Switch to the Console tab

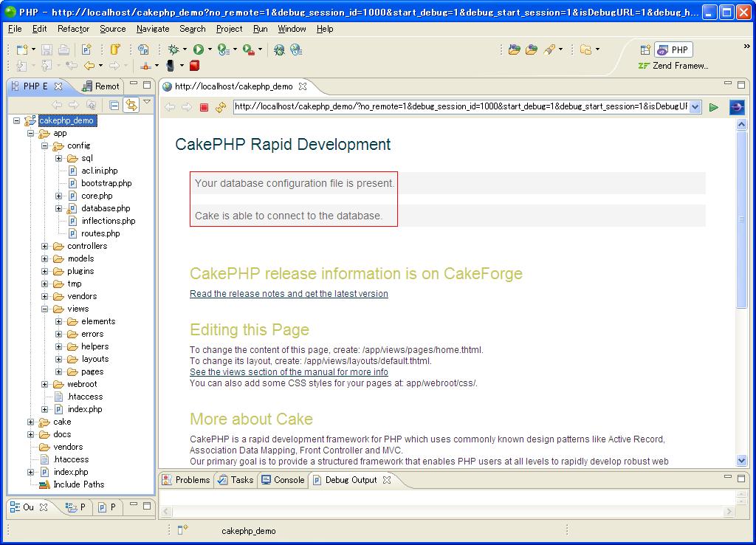point(283,480)
